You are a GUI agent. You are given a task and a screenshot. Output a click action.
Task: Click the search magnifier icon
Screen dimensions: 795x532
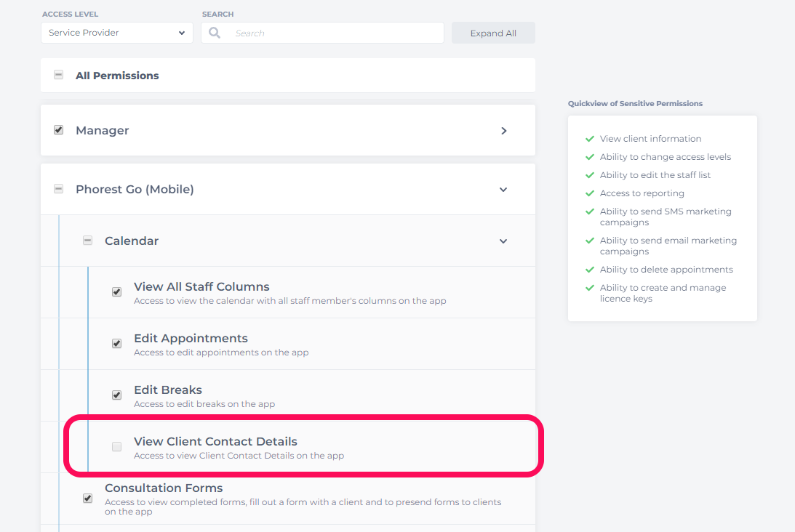tap(215, 33)
